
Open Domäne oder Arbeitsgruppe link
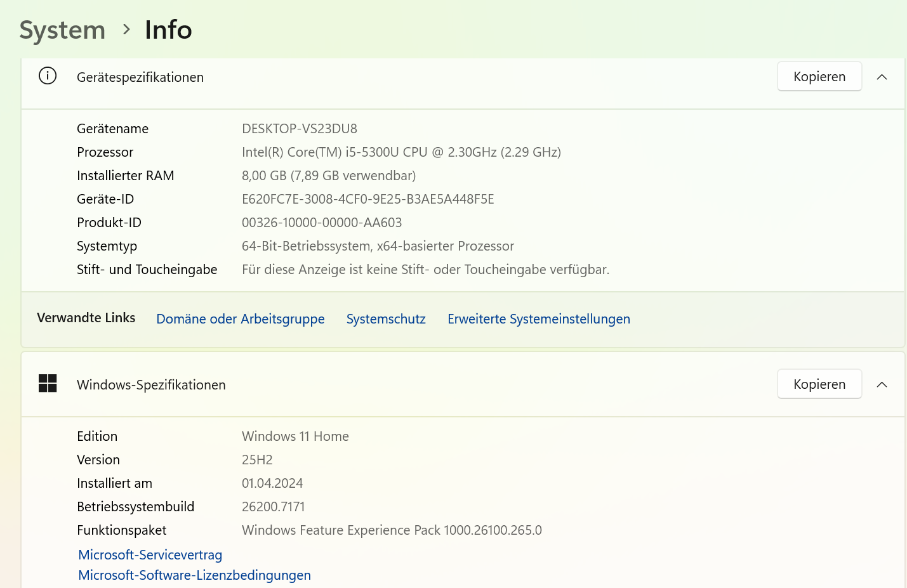click(x=241, y=318)
